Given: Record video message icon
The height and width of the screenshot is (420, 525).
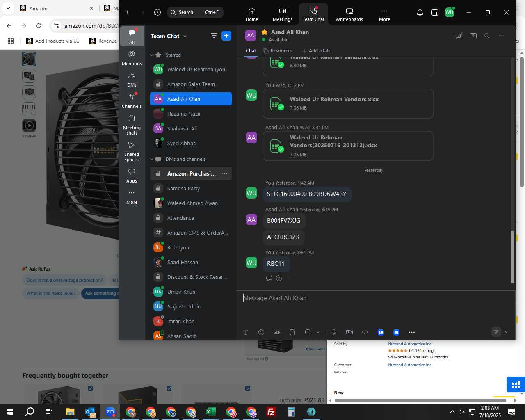Looking at the screenshot, I should point(349,332).
